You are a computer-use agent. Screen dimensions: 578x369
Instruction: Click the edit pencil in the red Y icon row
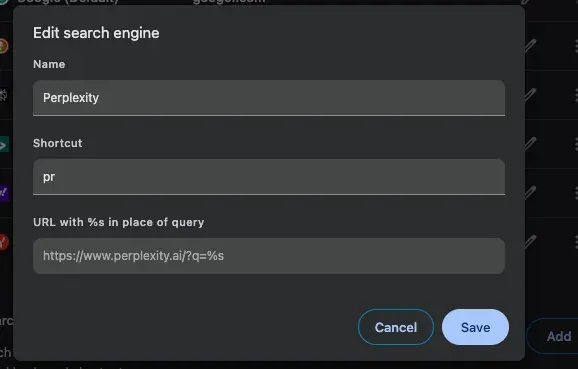(531, 242)
